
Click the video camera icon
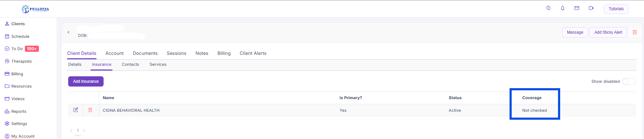[591, 8]
